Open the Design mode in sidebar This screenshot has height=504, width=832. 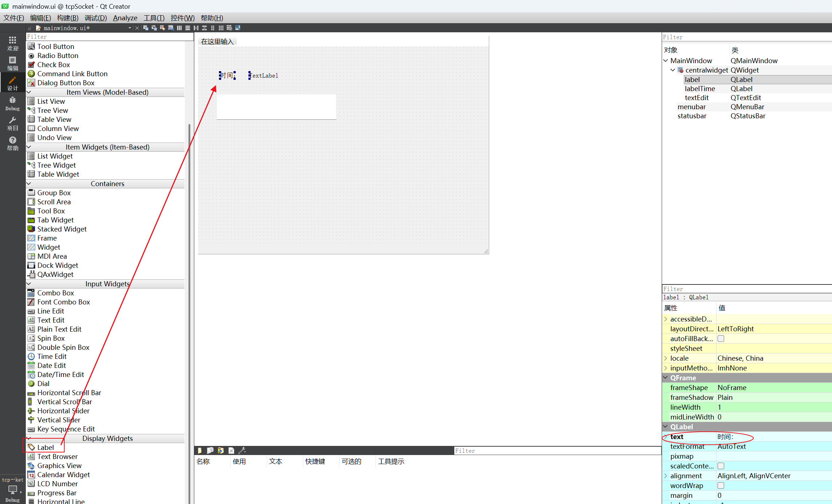(12, 83)
